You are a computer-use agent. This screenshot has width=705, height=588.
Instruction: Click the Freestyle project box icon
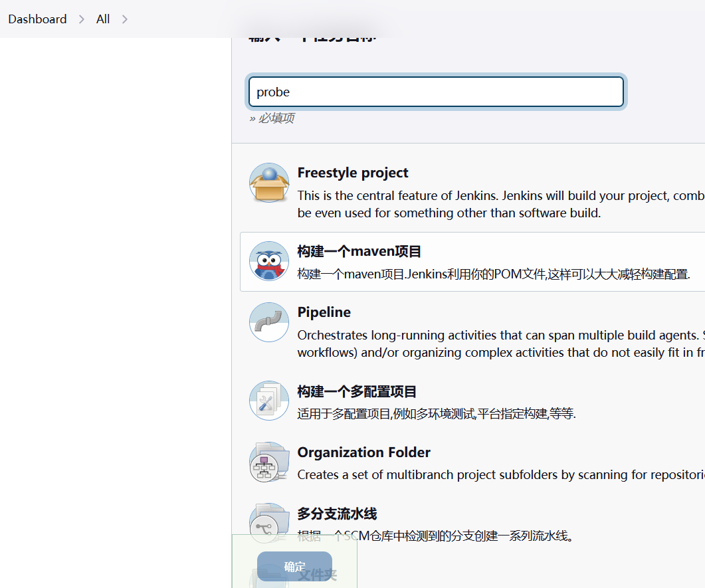[x=269, y=183]
